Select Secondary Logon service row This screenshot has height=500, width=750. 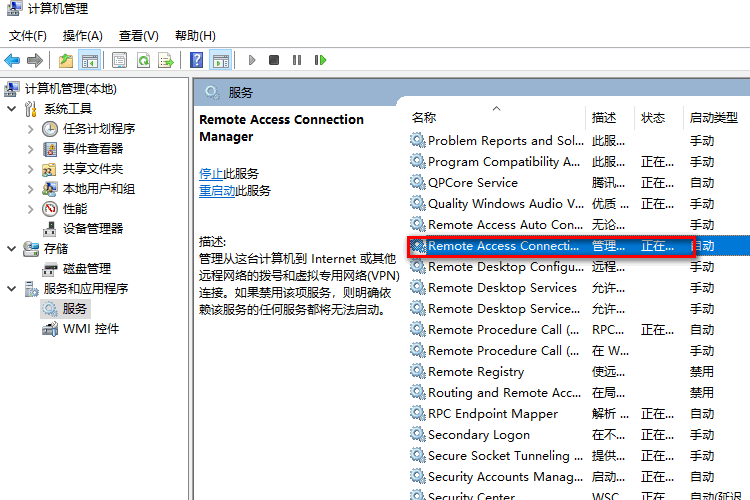click(579, 435)
